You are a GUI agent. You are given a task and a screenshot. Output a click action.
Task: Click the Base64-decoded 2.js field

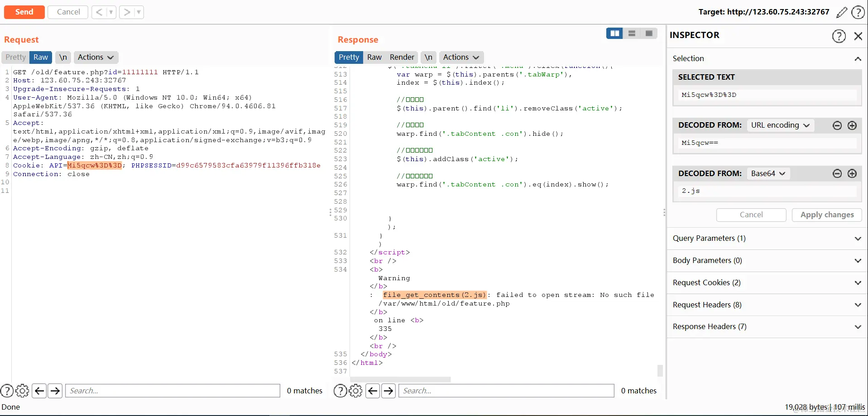[x=767, y=191]
